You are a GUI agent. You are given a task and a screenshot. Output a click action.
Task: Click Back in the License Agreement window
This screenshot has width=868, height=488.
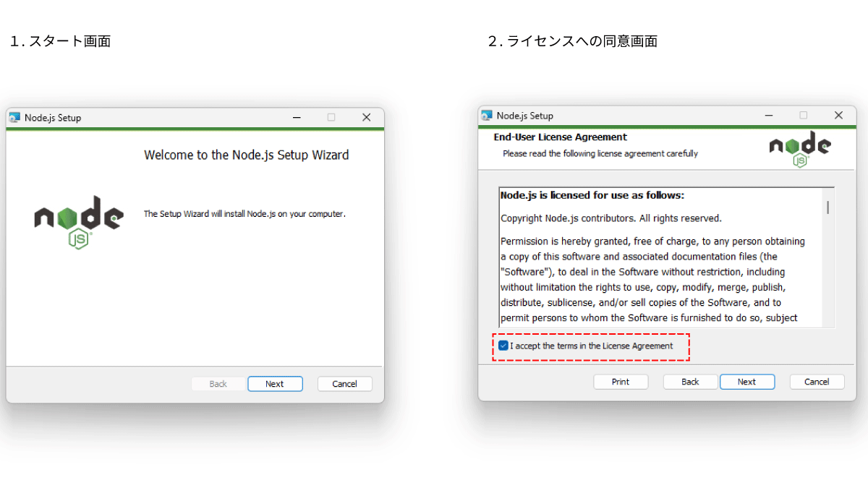[690, 382]
